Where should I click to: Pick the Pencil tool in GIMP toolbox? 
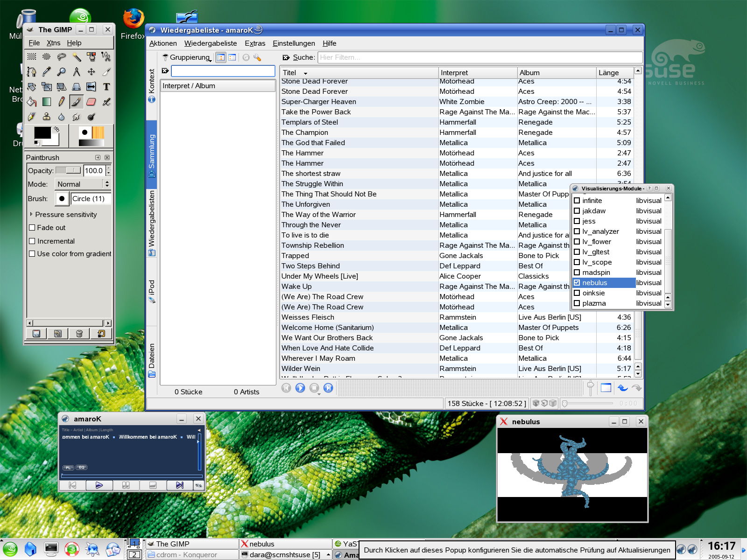click(62, 102)
